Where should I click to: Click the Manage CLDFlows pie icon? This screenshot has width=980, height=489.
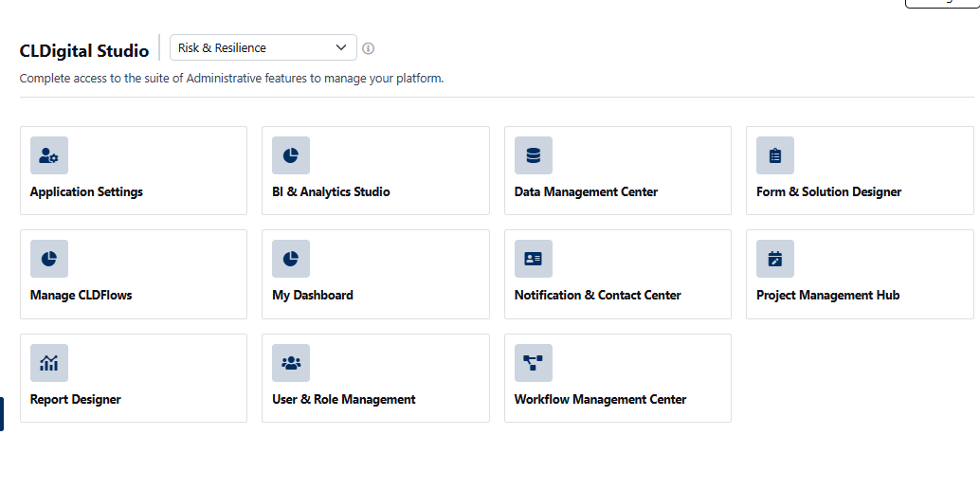pyautogui.click(x=49, y=259)
